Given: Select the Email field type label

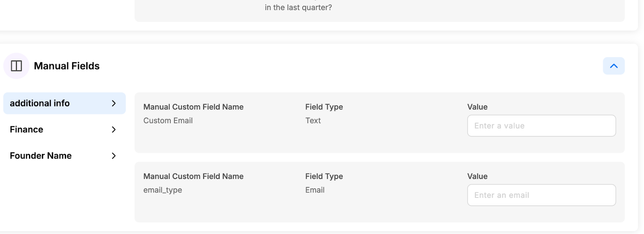Looking at the screenshot, I should 315,190.
